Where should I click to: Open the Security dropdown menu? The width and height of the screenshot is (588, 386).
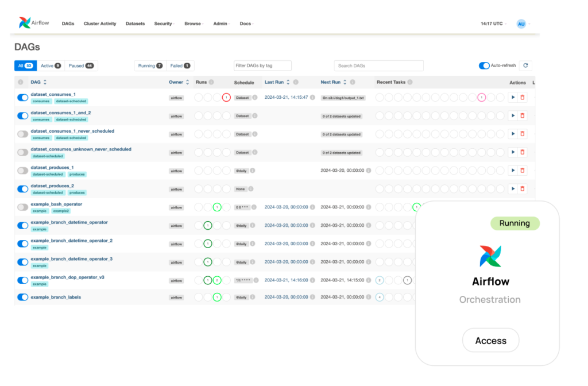pyautogui.click(x=164, y=24)
